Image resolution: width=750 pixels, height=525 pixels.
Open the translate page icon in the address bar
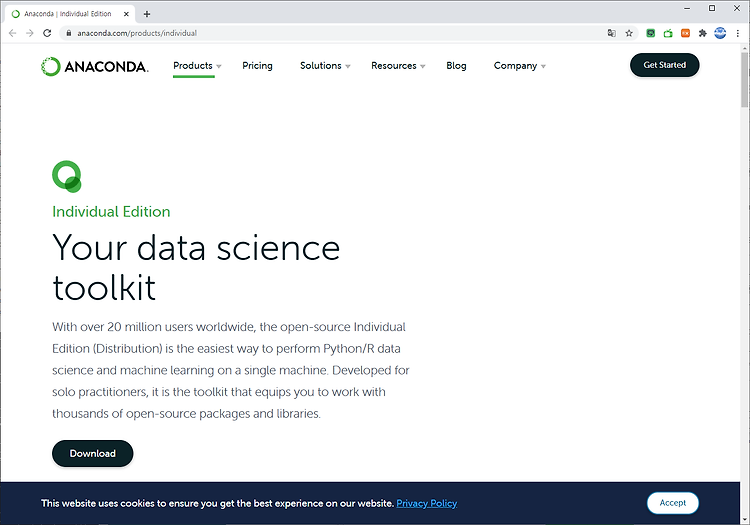611,33
